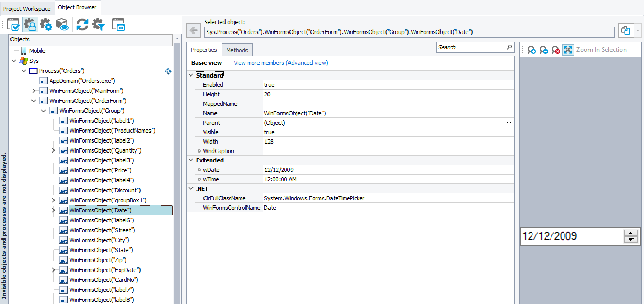Expand the Quantity object node
The image size is (644, 304).
(53, 150)
